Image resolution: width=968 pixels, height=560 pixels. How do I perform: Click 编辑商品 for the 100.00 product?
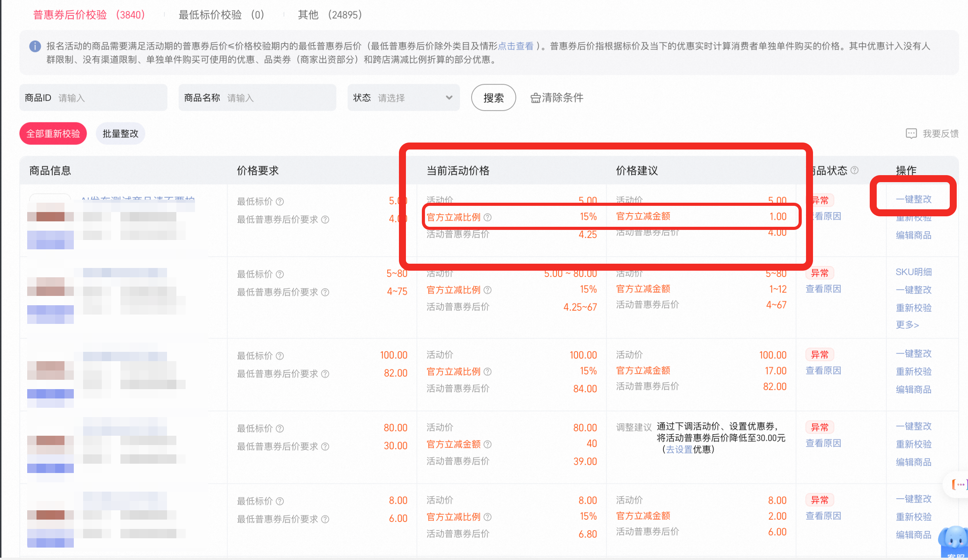(914, 390)
